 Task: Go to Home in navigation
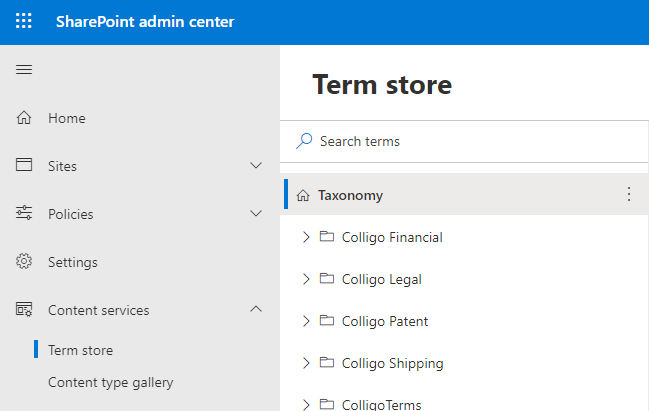point(67,118)
